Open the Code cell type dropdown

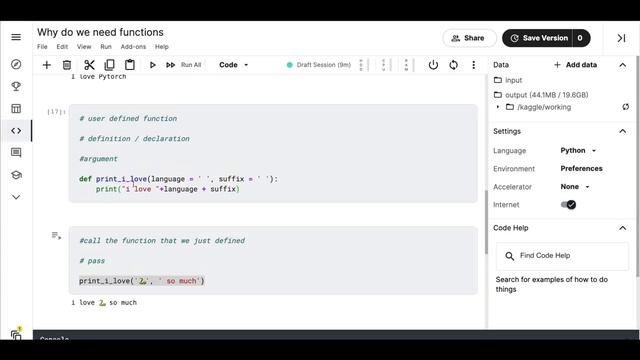pyautogui.click(x=233, y=65)
